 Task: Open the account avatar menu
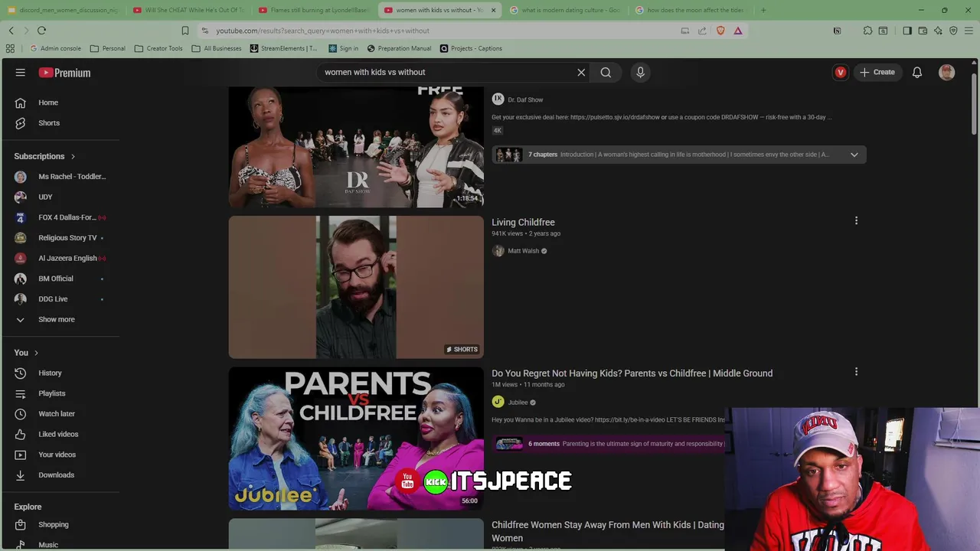947,72
